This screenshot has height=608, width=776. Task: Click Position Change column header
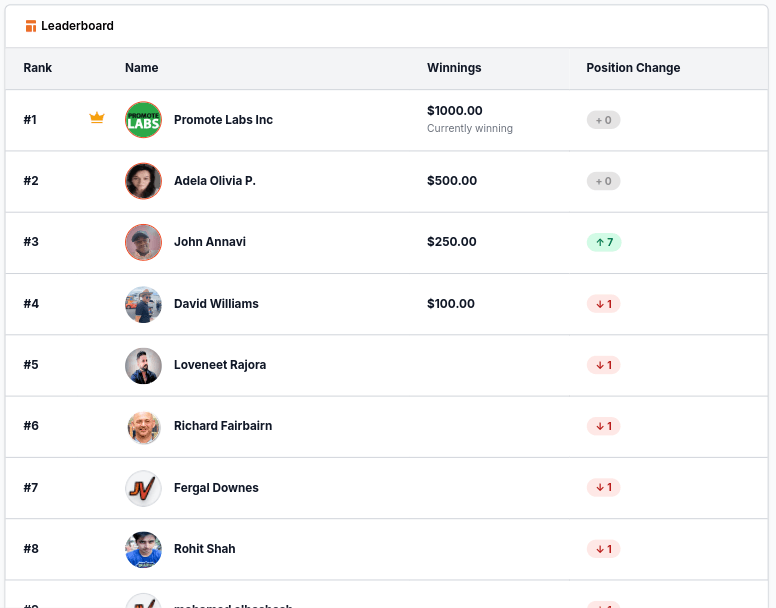(x=633, y=68)
